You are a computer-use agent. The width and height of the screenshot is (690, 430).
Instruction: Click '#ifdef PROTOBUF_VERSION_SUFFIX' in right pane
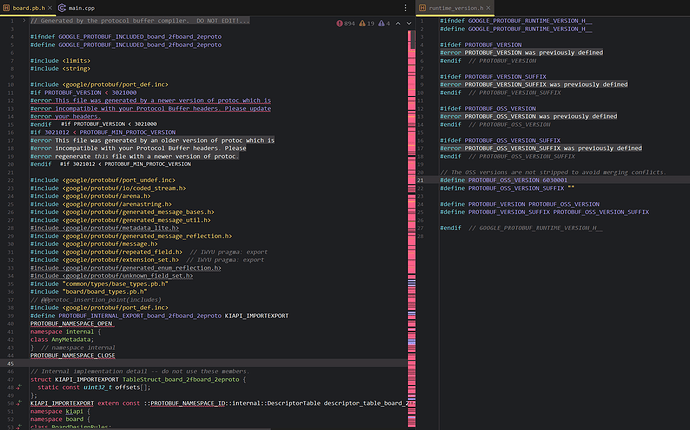pyautogui.click(x=493, y=77)
